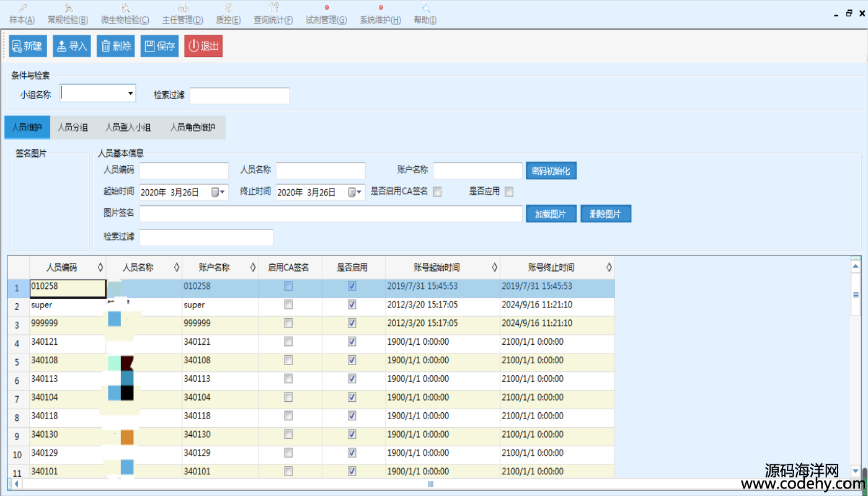
Task: Uncheck 是否启用 for row 340108
Action: pos(352,360)
